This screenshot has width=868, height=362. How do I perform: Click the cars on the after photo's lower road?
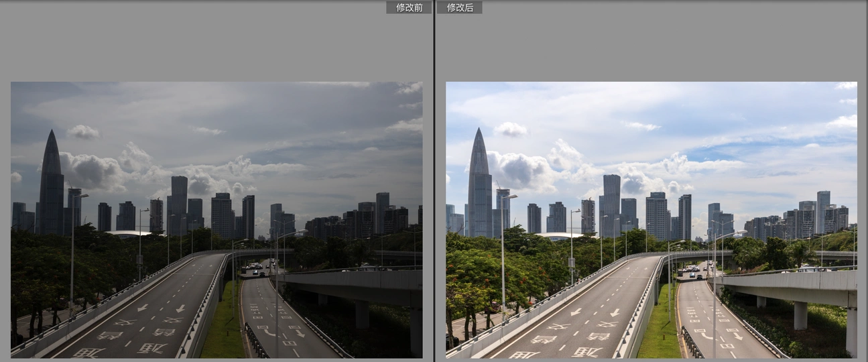coord(692,271)
